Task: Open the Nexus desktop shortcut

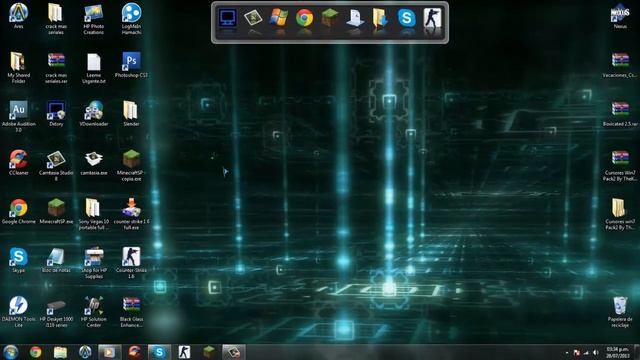Action: point(620,16)
